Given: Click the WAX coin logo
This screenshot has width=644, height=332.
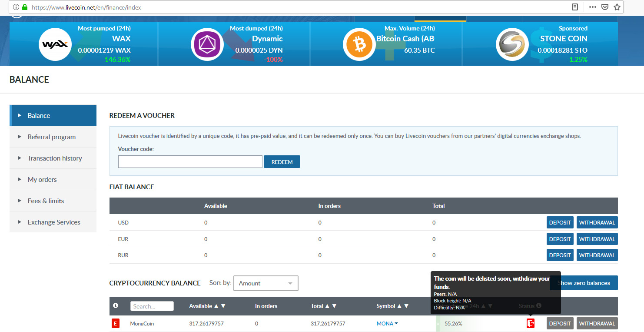Looking at the screenshot, I should pyautogui.click(x=55, y=44).
